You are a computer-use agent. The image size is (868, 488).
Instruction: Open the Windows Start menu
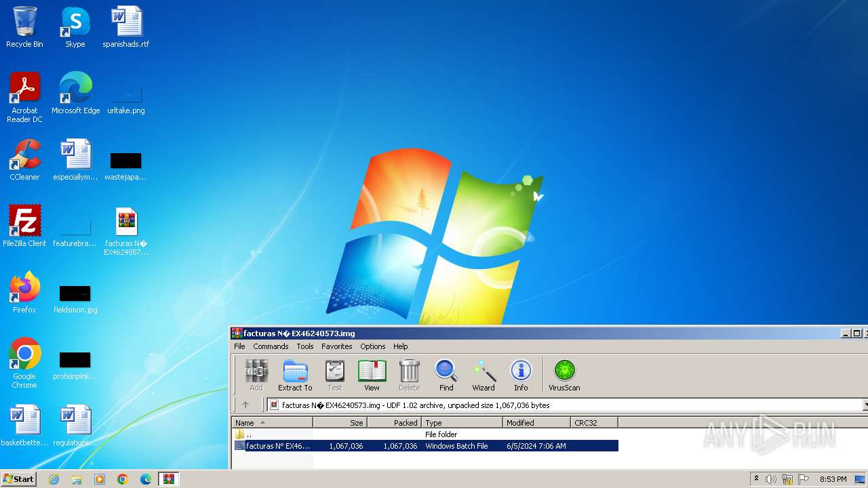click(18, 479)
